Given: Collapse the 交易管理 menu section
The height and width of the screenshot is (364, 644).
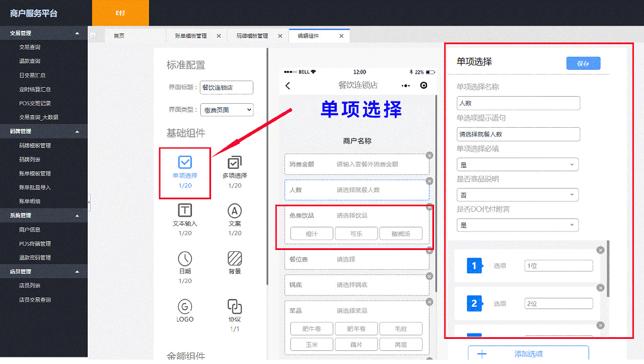Looking at the screenshot, I should [x=77, y=33].
